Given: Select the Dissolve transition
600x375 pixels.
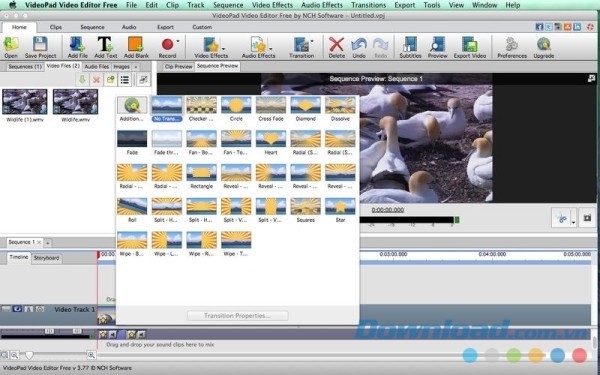Looking at the screenshot, I should 340,109.
